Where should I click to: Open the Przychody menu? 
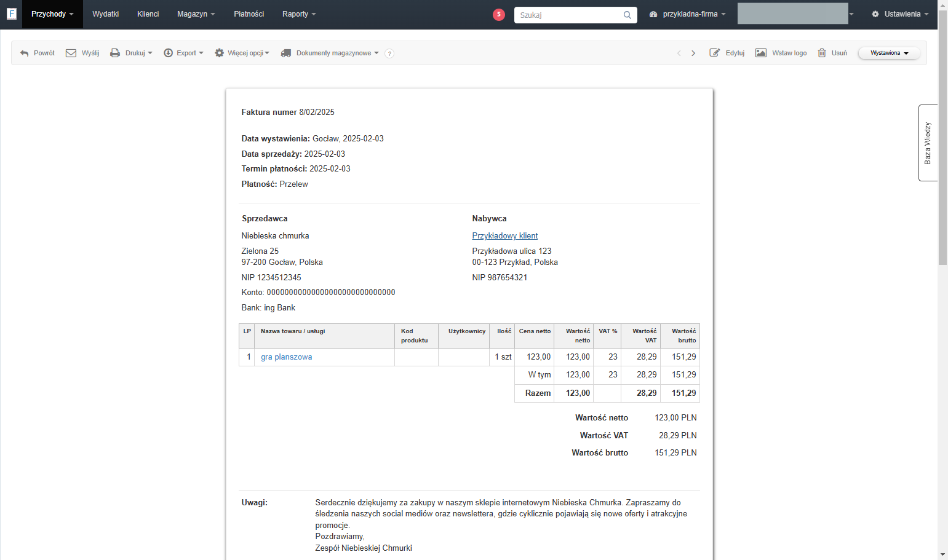coord(52,14)
